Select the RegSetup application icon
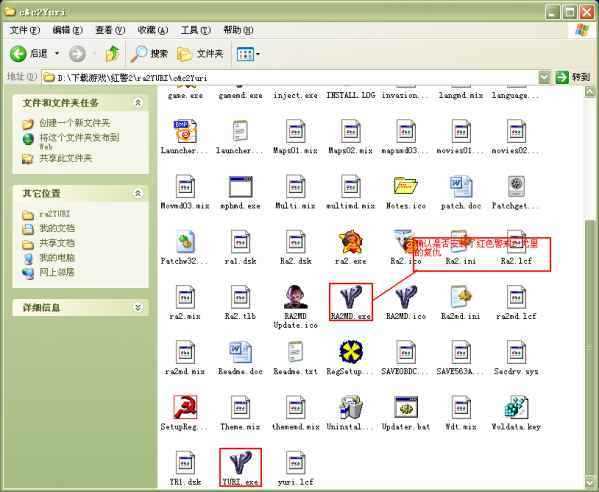The width and height of the screenshot is (599, 492). pyautogui.click(x=351, y=353)
